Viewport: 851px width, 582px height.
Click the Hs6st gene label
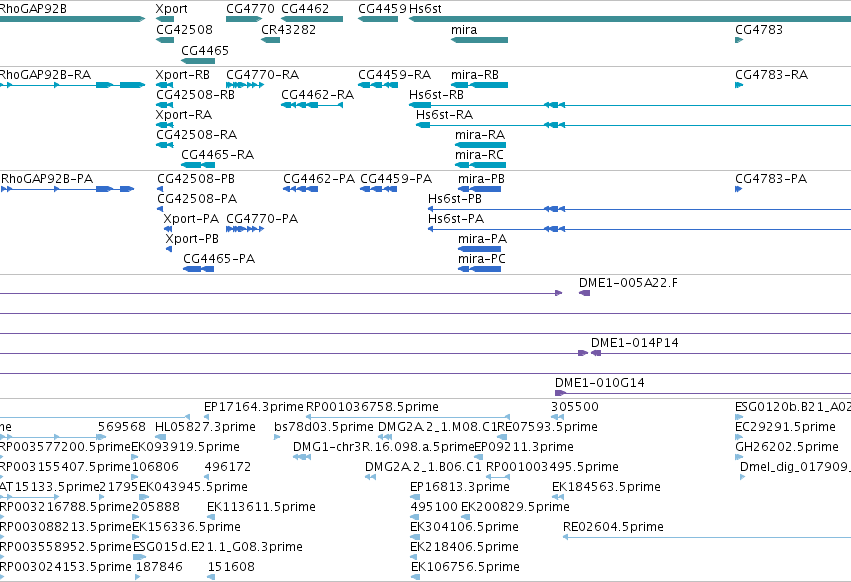[x=425, y=8]
